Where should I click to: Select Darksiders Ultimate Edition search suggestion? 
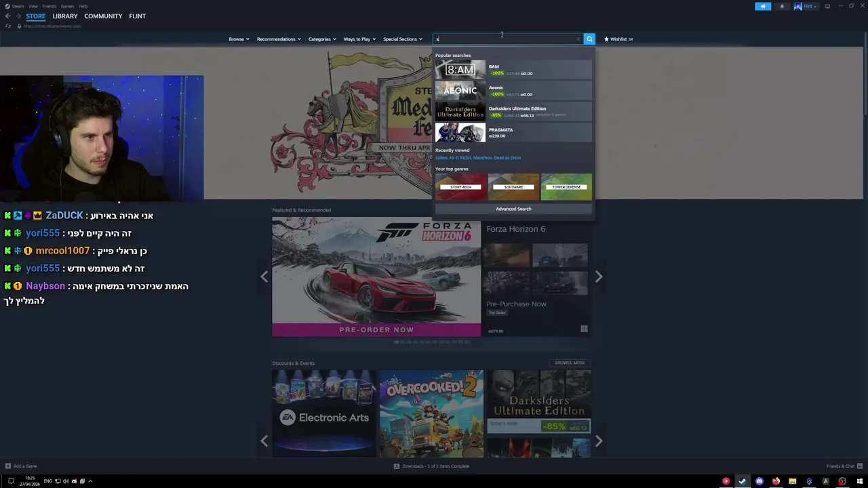tap(513, 111)
